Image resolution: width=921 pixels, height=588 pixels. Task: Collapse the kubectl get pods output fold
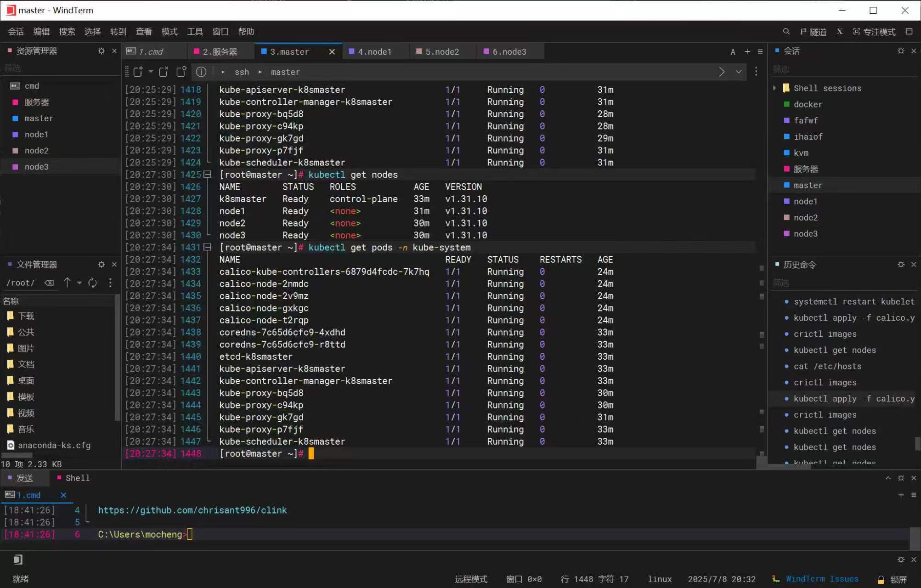(x=207, y=247)
